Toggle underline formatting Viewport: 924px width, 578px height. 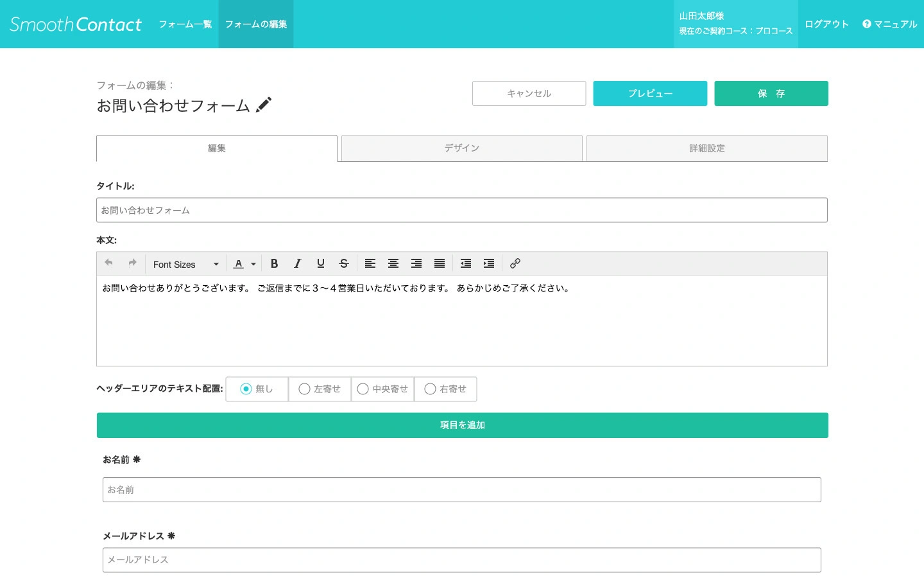point(321,263)
